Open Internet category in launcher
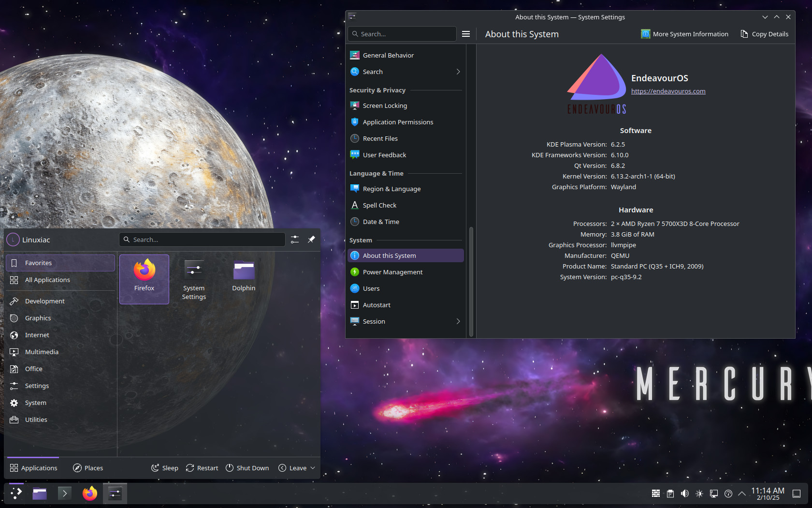The image size is (812, 508). (60, 335)
